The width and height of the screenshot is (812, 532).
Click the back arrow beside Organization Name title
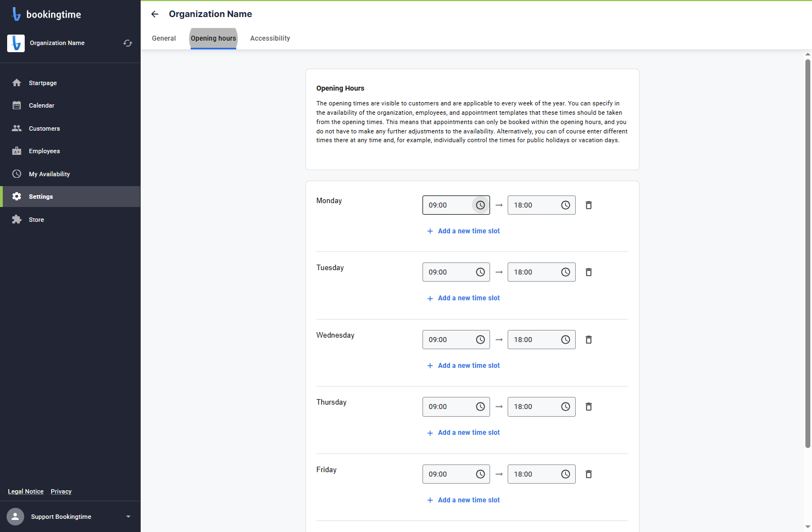tap(155, 14)
